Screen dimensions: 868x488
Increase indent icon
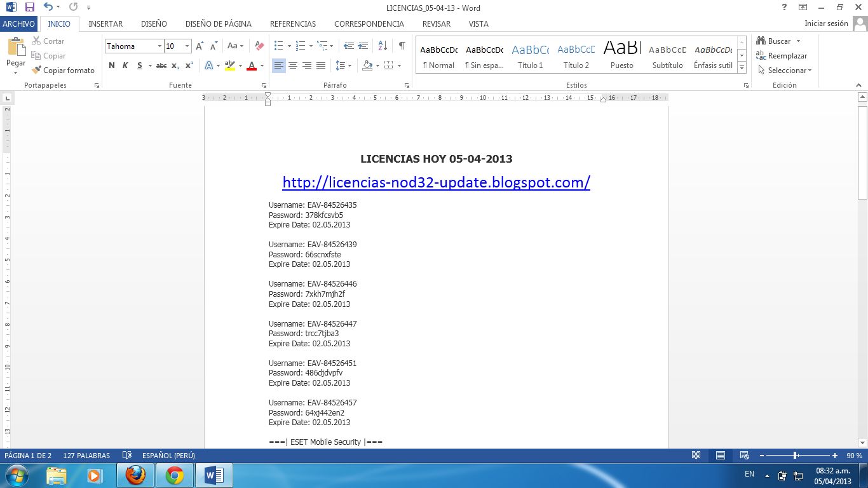click(363, 46)
